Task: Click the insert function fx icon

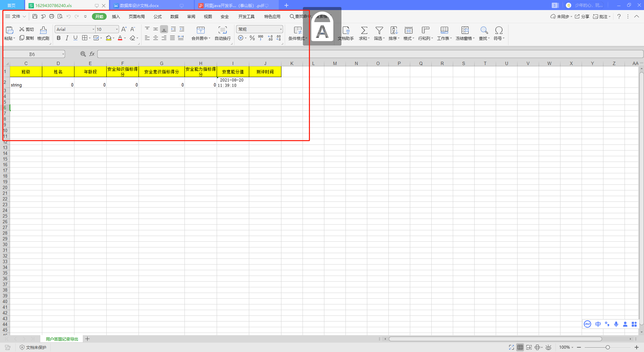Action: click(x=92, y=54)
